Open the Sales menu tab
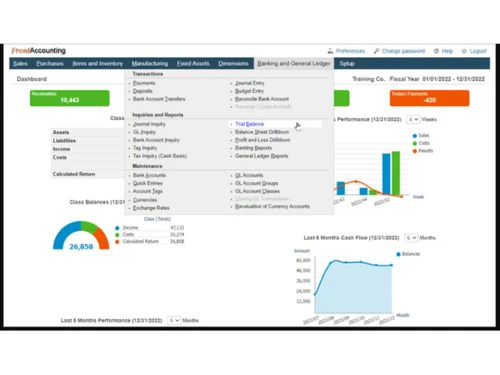This screenshot has width=500, height=375. point(20,63)
